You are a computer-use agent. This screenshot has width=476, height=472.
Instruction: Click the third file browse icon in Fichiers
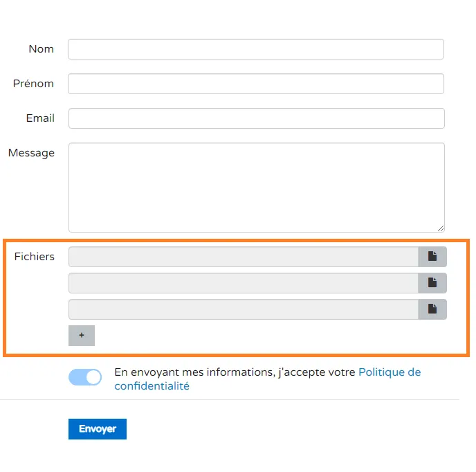[x=432, y=309]
